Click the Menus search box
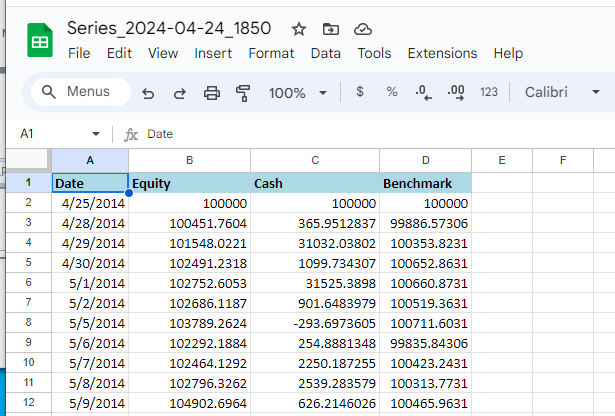 tap(81, 92)
